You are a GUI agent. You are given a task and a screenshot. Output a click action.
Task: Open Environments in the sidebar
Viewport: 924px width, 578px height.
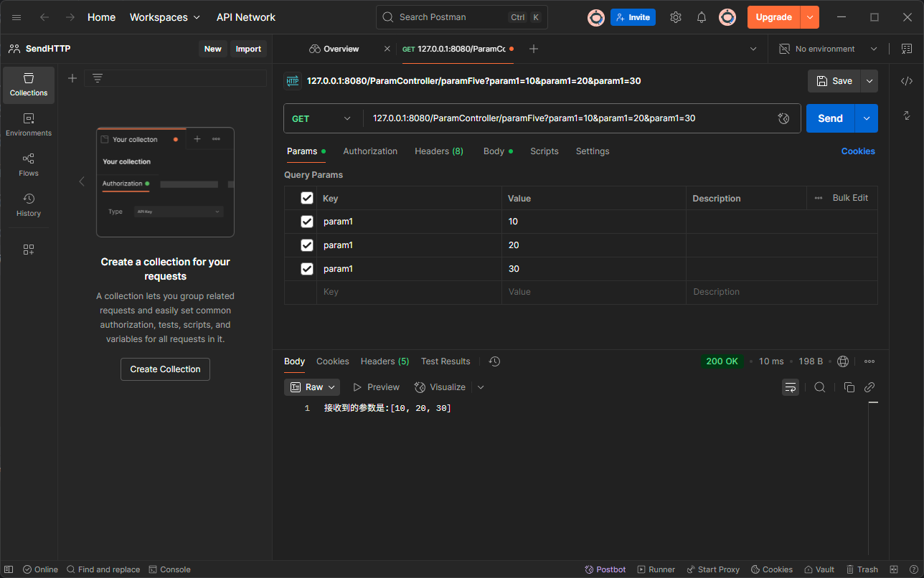pyautogui.click(x=29, y=125)
